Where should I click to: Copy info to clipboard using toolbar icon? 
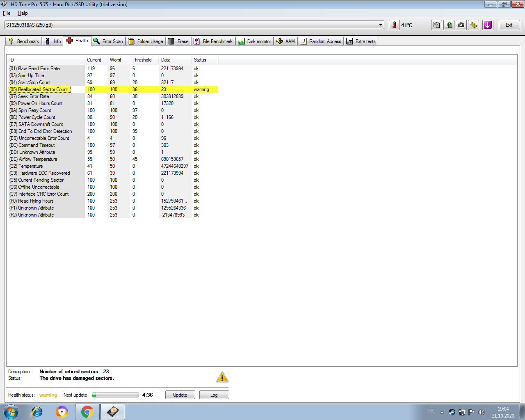[437, 25]
